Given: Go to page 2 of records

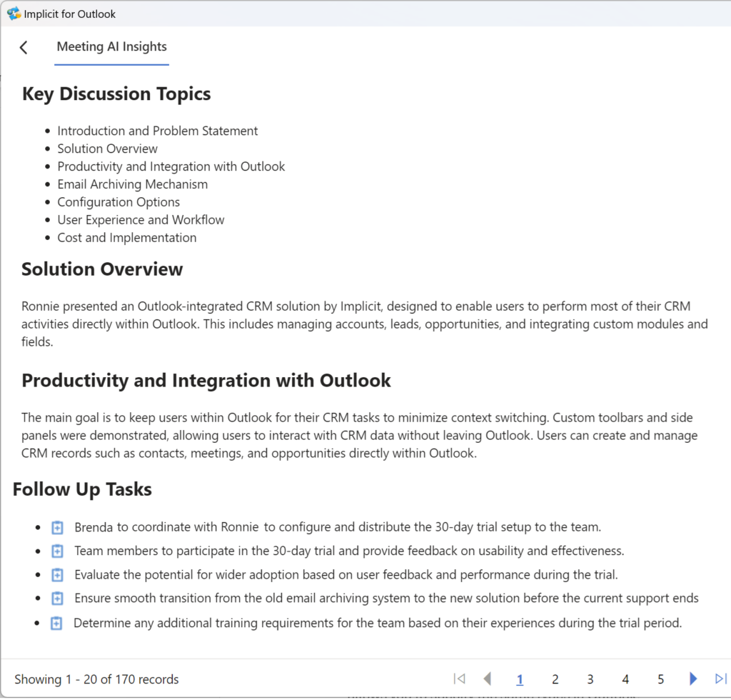Looking at the screenshot, I should (555, 679).
